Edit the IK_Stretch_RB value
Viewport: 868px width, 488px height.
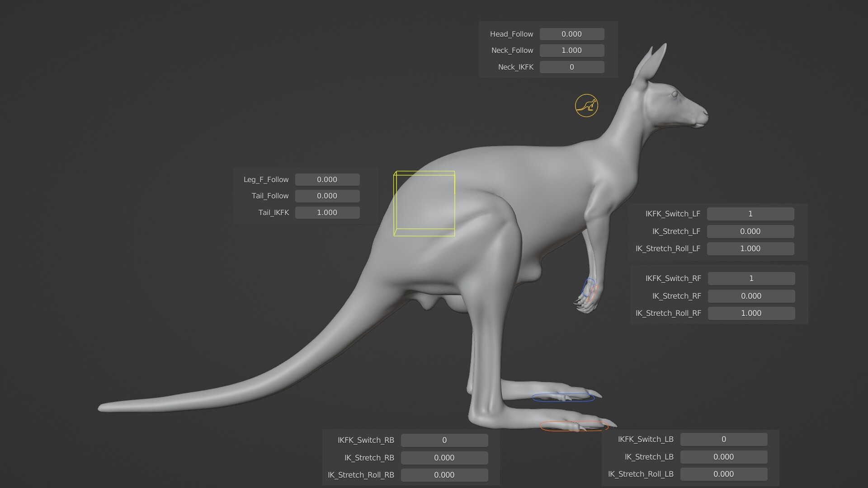(x=444, y=458)
